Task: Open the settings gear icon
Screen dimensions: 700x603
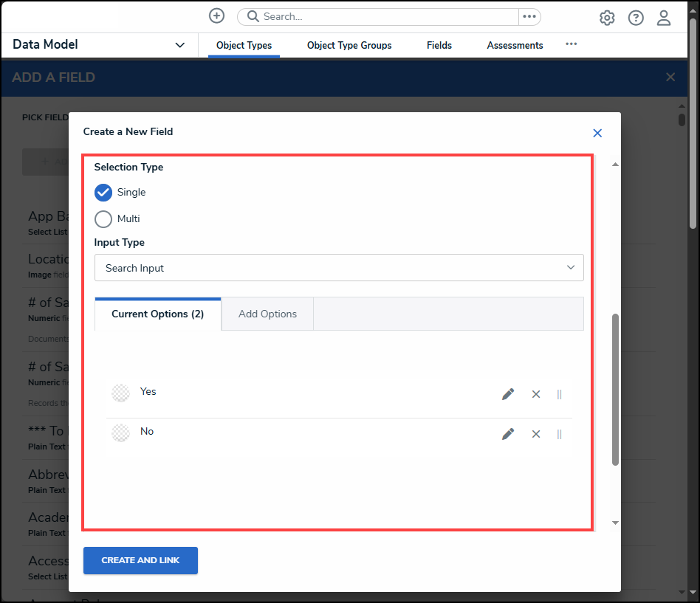Action: click(x=607, y=18)
